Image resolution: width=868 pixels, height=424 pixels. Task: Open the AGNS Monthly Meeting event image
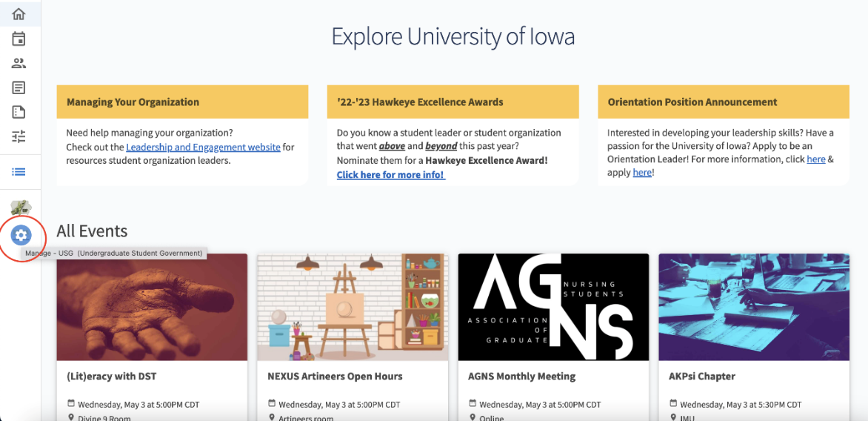pos(553,307)
